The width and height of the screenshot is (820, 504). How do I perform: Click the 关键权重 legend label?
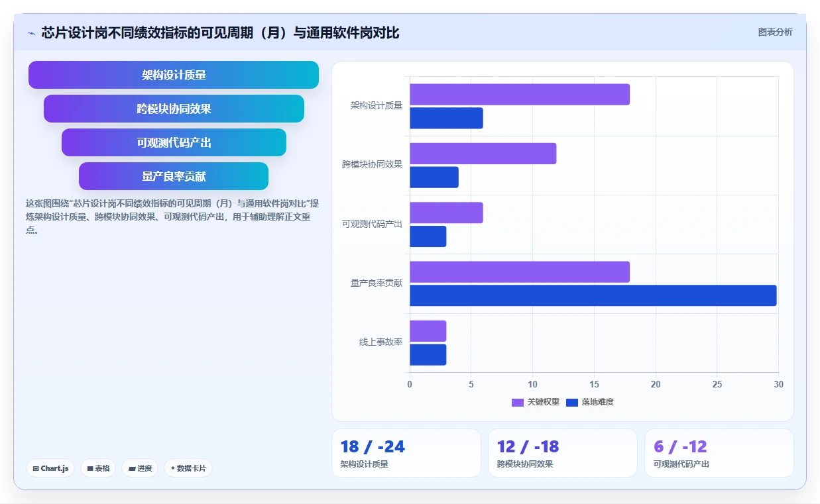tap(544, 402)
